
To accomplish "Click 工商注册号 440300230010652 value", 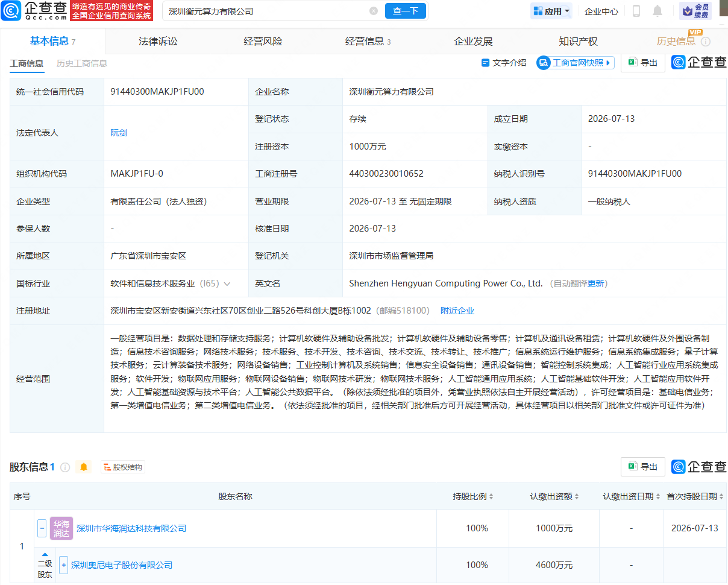I will (x=386, y=174).
